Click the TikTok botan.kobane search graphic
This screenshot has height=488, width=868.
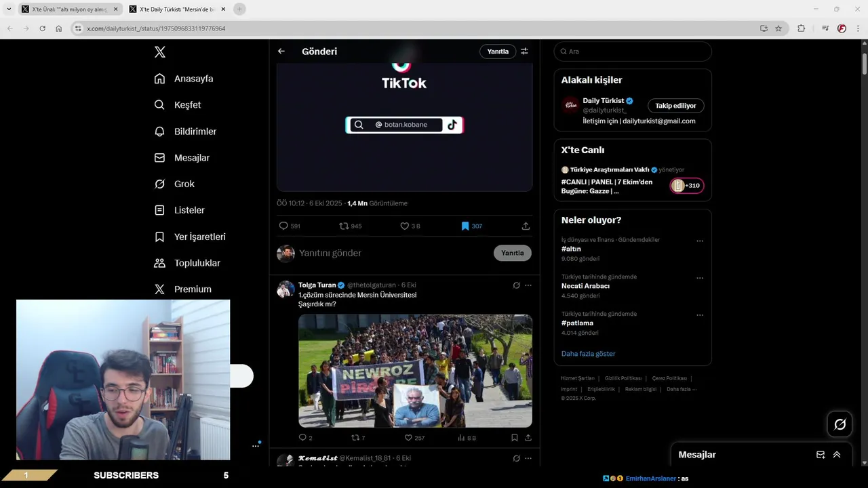click(x=404, y=125)
